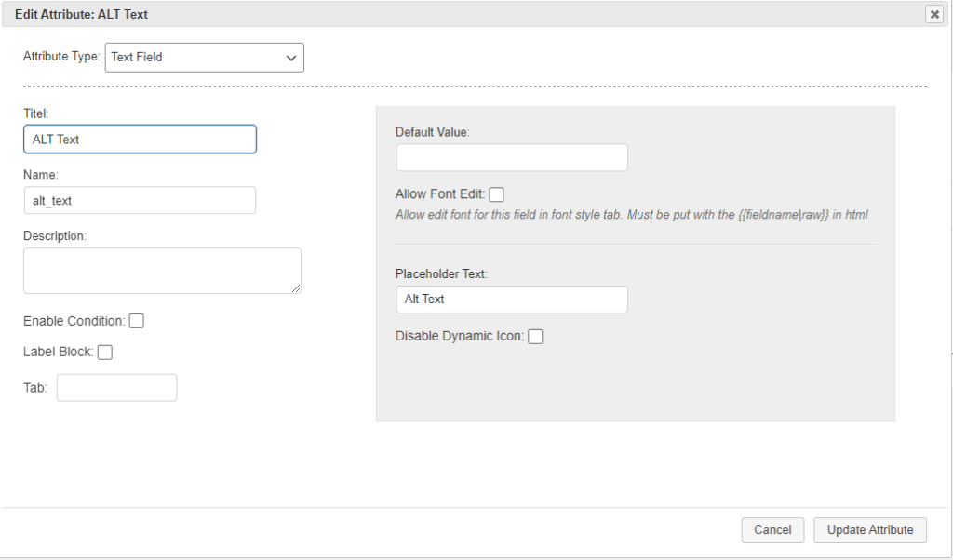Close the Edit Attribute dialog
Image resolution: width=953 pixels, height=560 pixels.
coord(934,14)
